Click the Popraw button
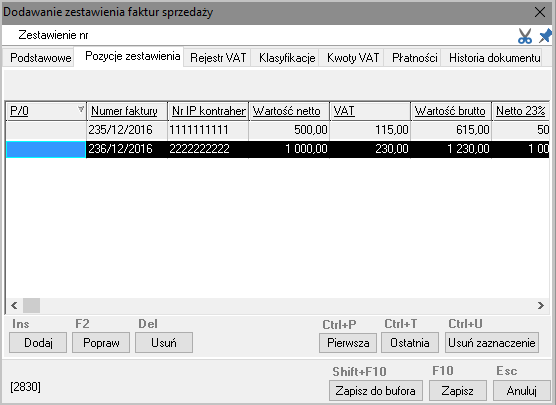 (101, 343)
